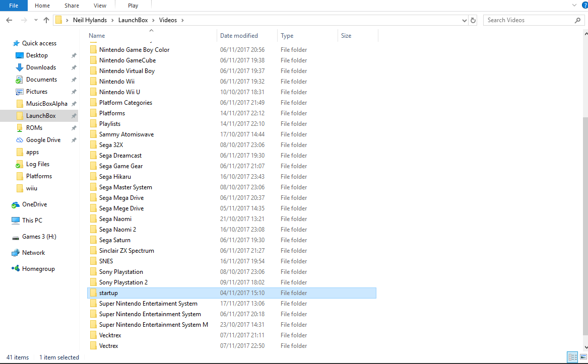Switch to large icons view layout
The height and width of the screenshot is (364, 588).
click(x=583, y=357)
